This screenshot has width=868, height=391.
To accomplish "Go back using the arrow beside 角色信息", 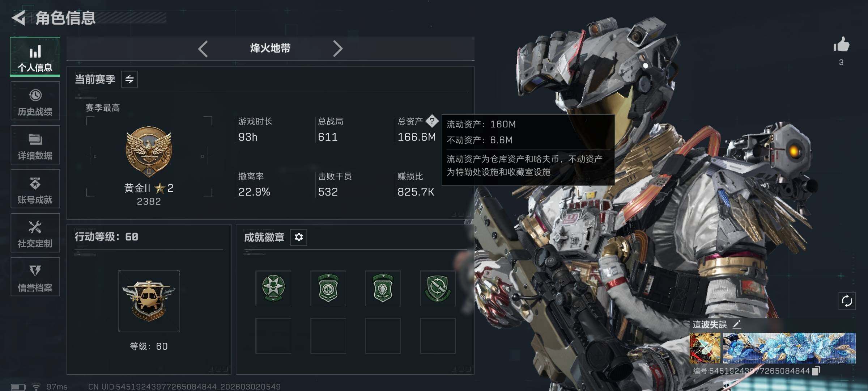I will [x=19, y=17].
